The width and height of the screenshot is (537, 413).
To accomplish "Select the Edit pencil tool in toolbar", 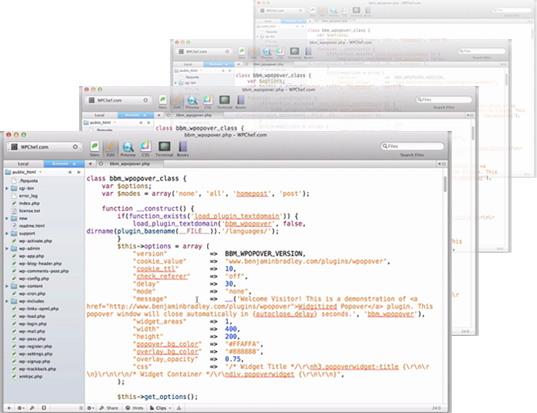I will (110, 147).
